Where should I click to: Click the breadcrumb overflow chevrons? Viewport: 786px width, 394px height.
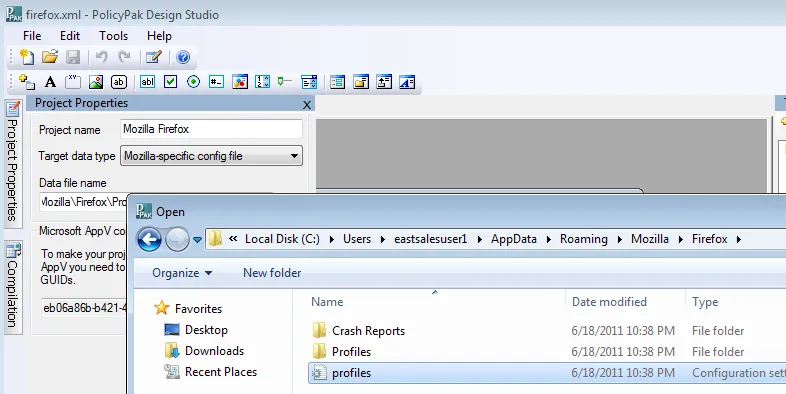tap(233, 239)
